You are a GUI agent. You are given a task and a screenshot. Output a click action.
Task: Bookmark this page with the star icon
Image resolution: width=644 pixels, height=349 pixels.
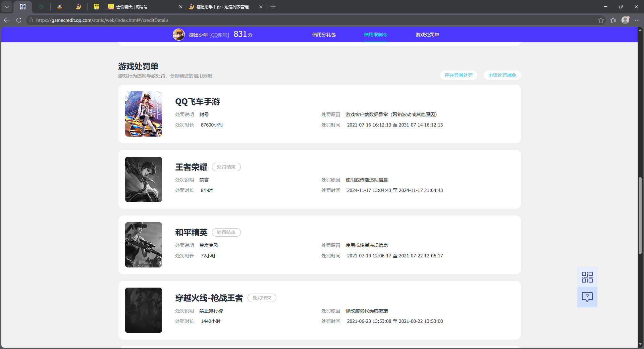tap(601, 20)
